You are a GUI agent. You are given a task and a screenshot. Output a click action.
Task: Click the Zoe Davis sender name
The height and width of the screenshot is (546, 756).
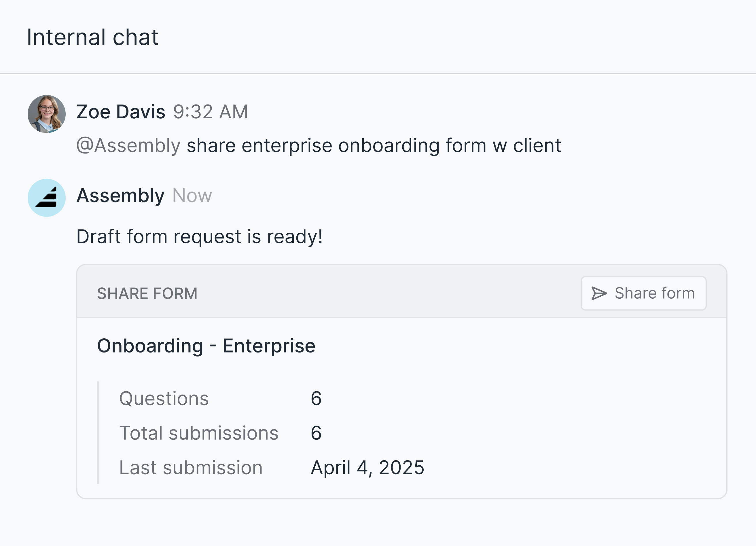point(121,112)
